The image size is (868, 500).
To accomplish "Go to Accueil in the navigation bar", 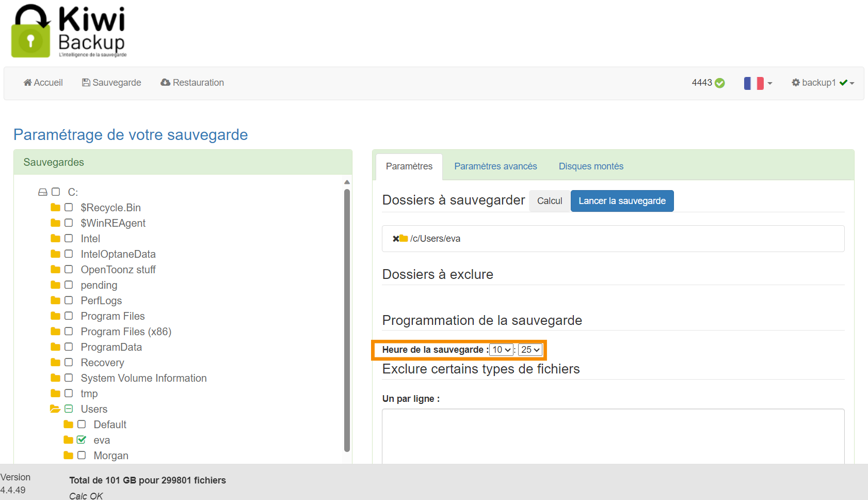I will coord(43,83).
